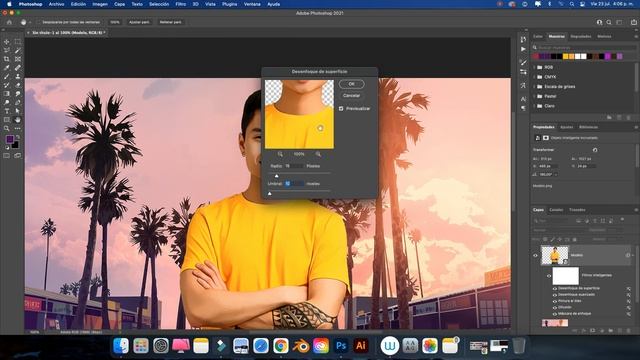Switch to the Degradados tab
The image size is (640, 360).
click(x=580, y=37)
